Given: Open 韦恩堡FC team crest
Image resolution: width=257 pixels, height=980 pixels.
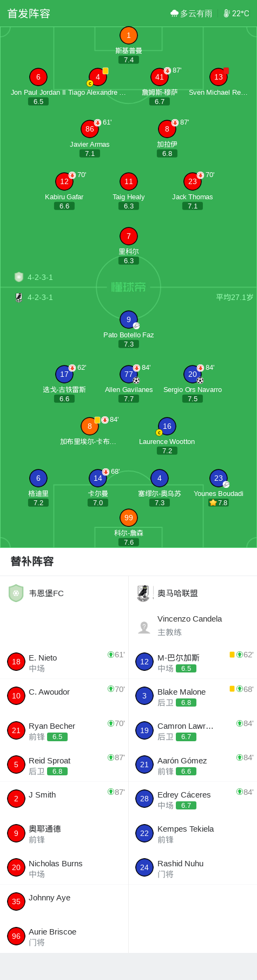Looking at the screenshot, I should [16, 593].
